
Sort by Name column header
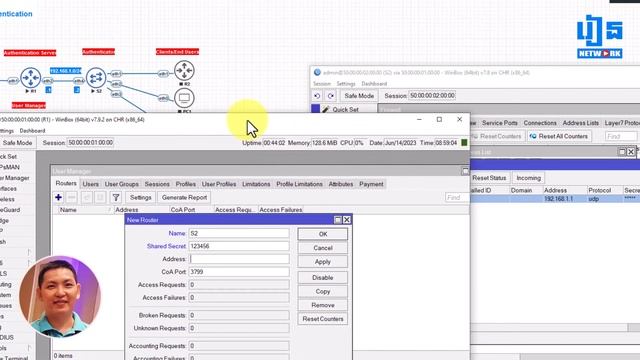(x=84, y=210)
